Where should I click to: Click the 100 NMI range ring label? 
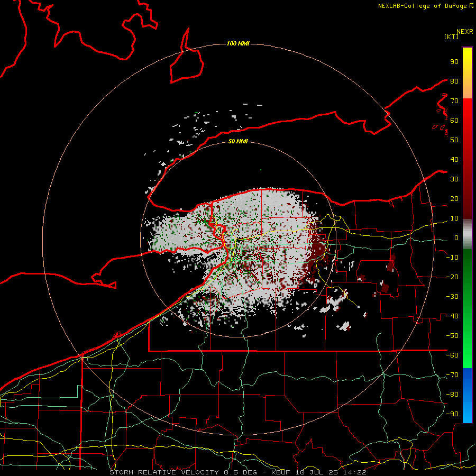tap(238, 44)
